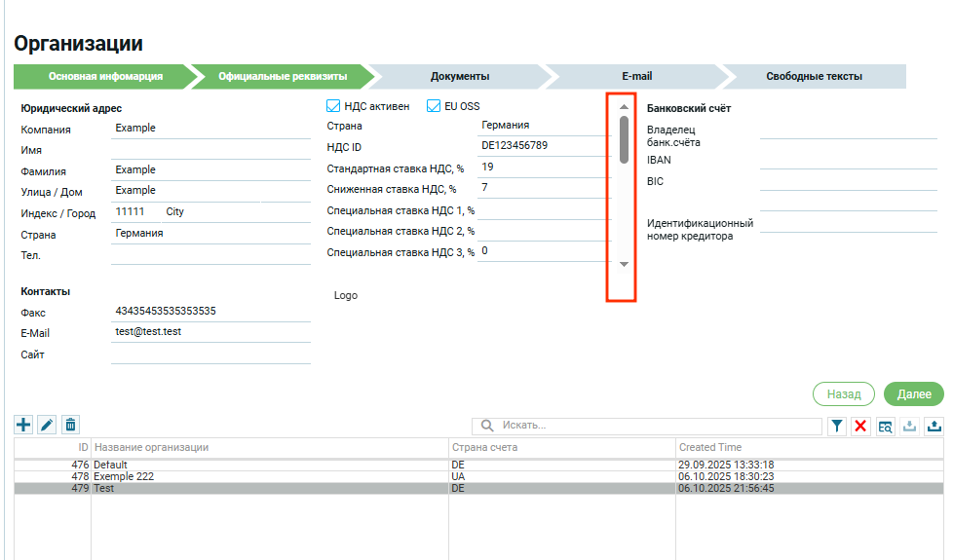
Task: Switch to the E-mail step tab
Action: (636, 76)
